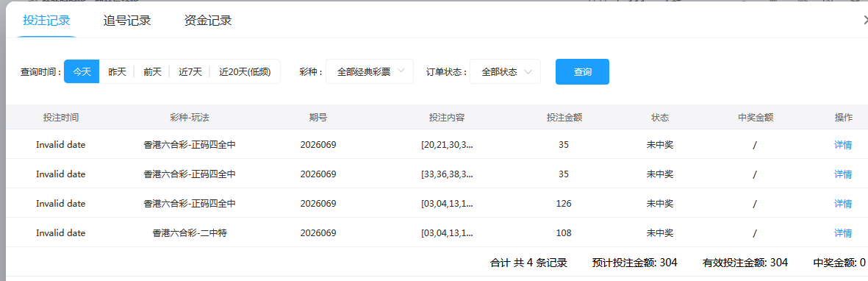Click the 投注内容 column header
This screenshot has width=868, height=281.
[x=447, y=118]
